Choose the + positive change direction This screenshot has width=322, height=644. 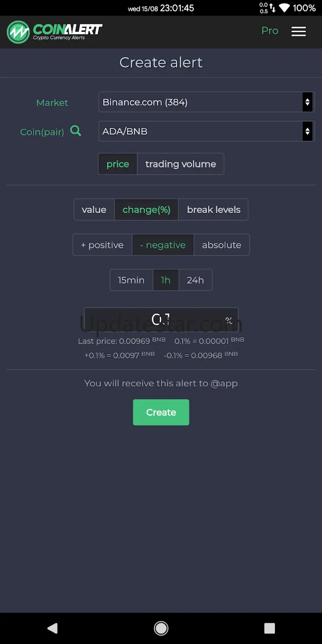point(102,245)
